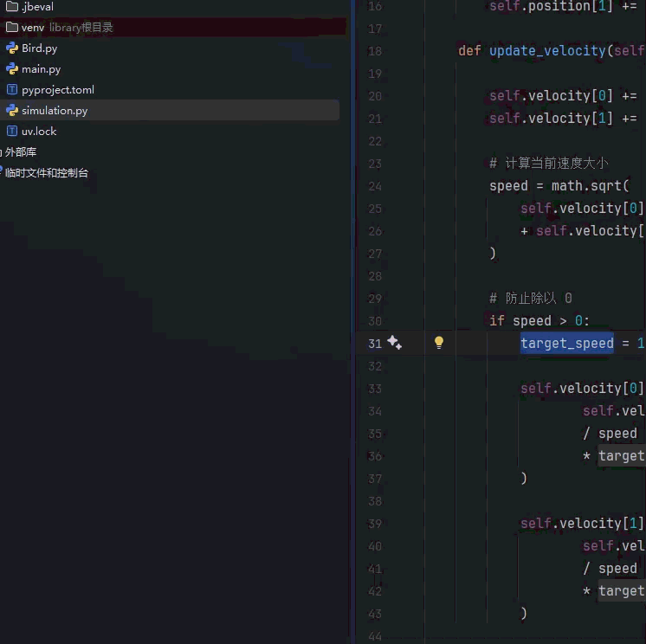
Task: Place cursor on 'speed = math.sqrt(' line
Action: [559, 186]
